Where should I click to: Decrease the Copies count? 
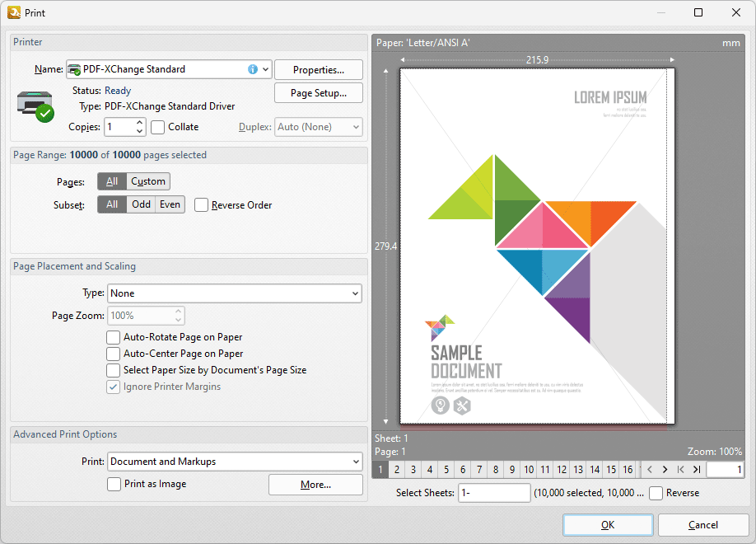click(x=139, y=131)
